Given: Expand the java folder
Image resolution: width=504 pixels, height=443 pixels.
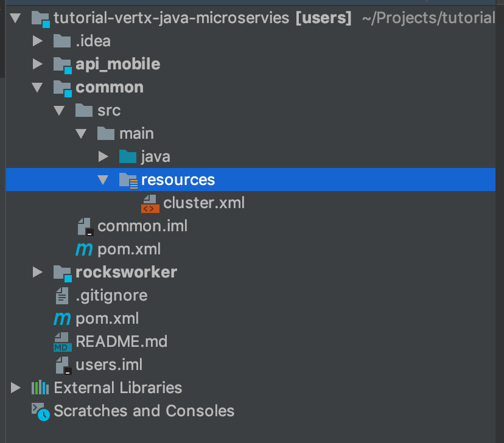Looking at the screenshot, I should (103, 156).
